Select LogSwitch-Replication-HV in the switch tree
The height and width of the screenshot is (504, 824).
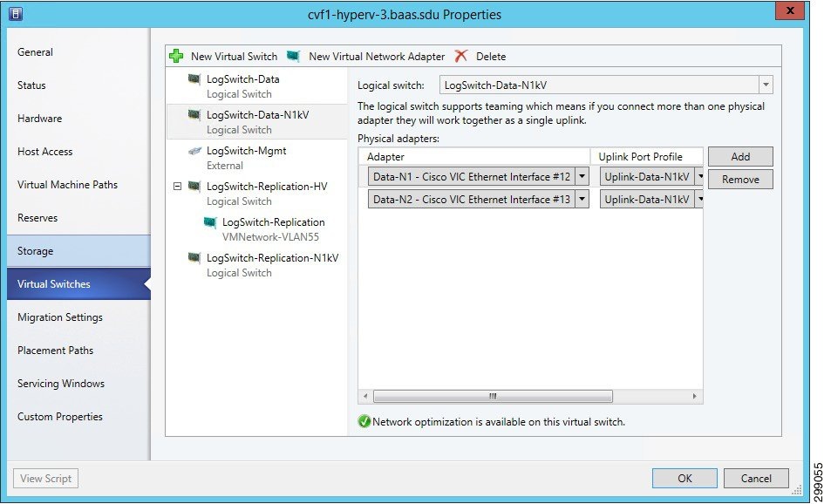[256, 194]
